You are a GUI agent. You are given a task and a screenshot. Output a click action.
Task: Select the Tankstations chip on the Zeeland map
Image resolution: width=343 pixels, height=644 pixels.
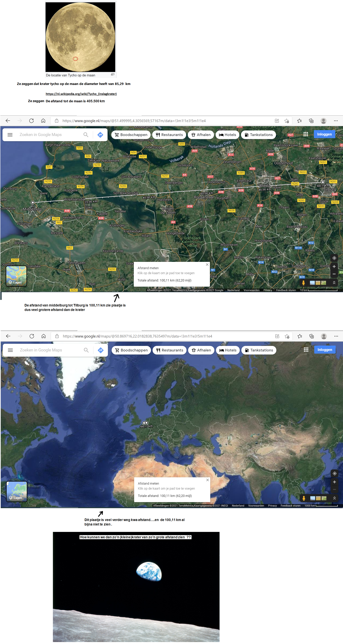(259, 135)
